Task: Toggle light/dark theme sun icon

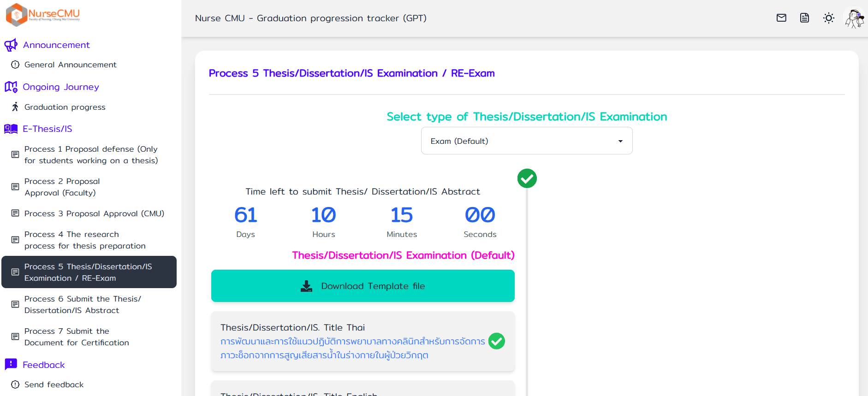Action: [x=828, y=18]
